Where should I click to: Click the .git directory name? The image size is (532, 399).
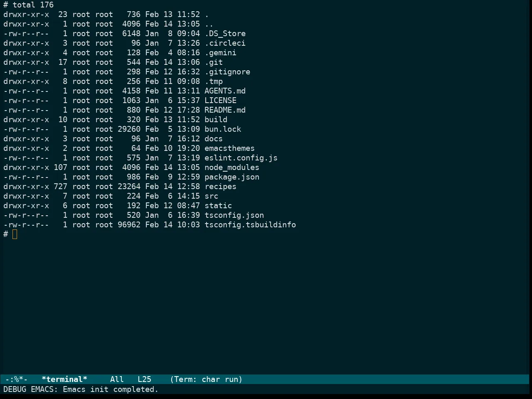214,62
